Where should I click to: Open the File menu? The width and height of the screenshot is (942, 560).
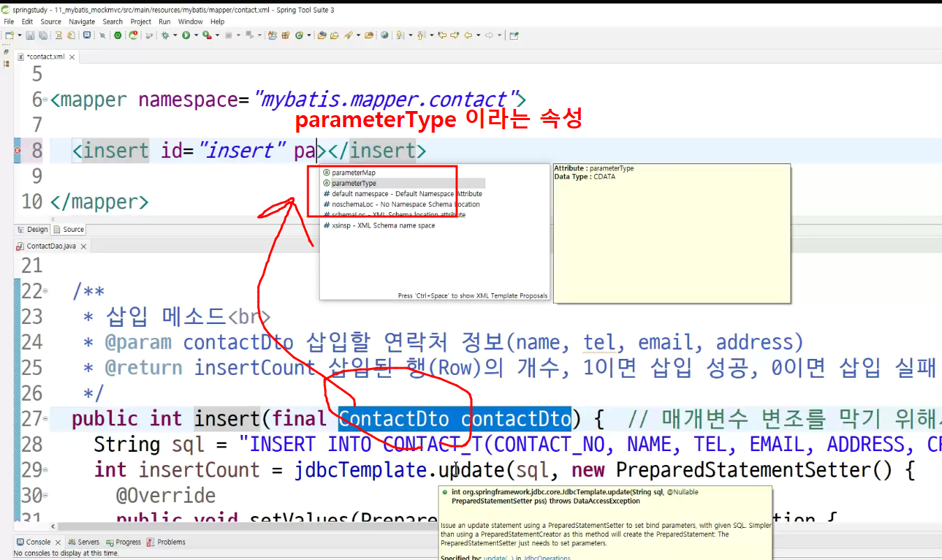click(x=9, y=22)
